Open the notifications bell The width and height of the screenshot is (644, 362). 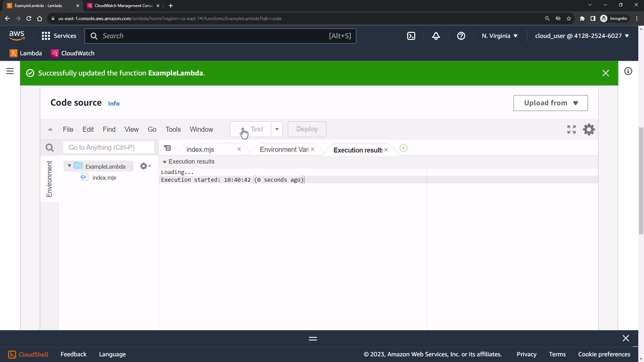(x=436, y=36)
